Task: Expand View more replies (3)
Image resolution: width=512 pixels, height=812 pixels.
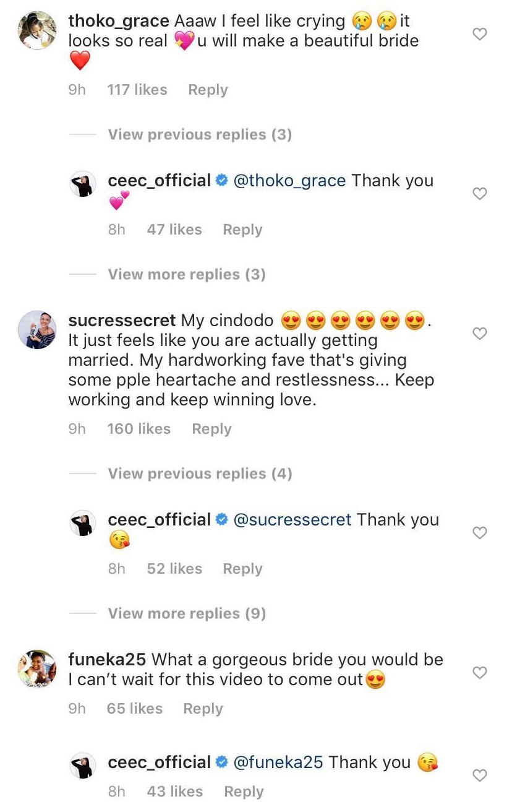Action: click(x=187, y=274)
